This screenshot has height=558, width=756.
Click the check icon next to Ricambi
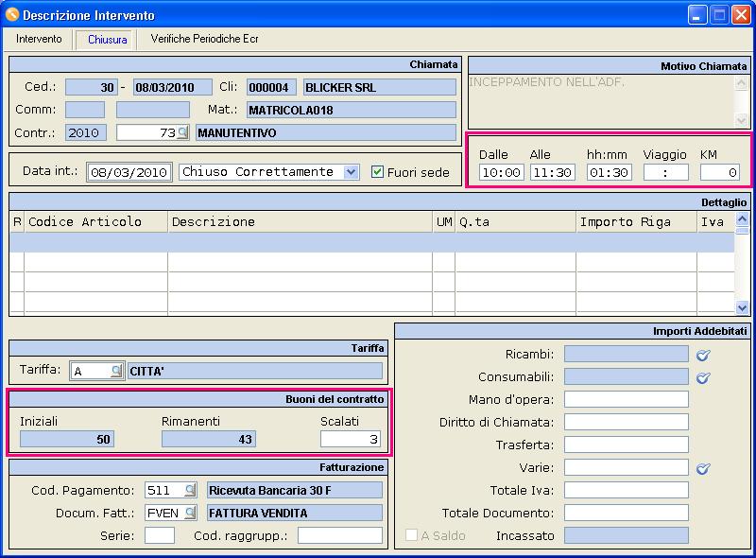coord(703,356)
